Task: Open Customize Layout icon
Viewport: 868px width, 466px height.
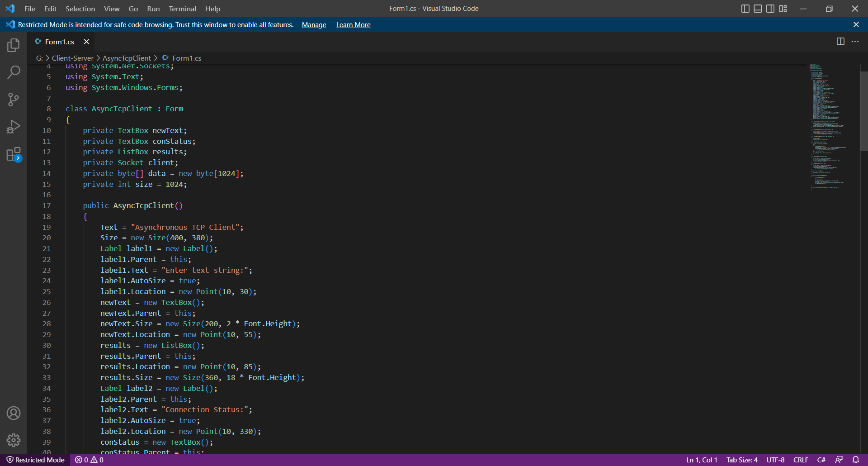Action: tap(783, 9)
